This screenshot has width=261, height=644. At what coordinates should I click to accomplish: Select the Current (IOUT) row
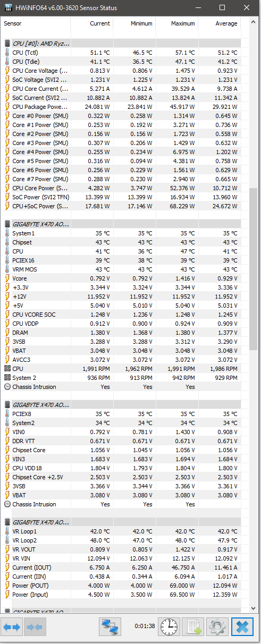(121, 567)
